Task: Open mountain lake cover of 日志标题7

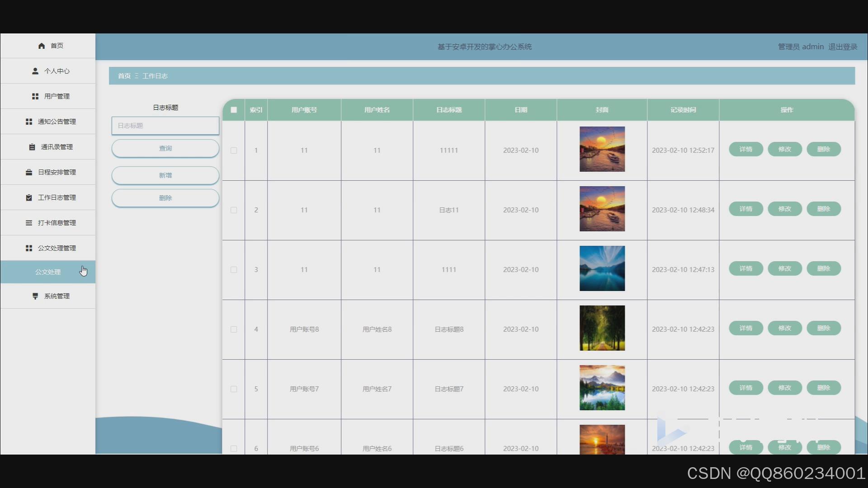Action: (602, 388)
